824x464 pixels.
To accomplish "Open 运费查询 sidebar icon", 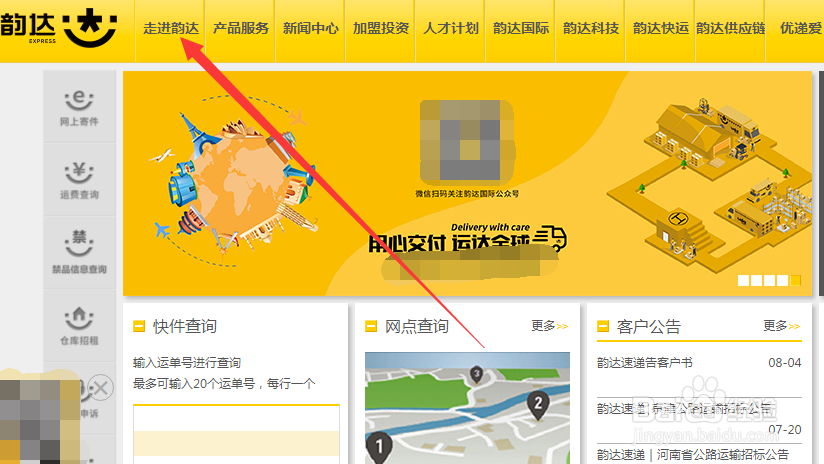I will [79, 180].
